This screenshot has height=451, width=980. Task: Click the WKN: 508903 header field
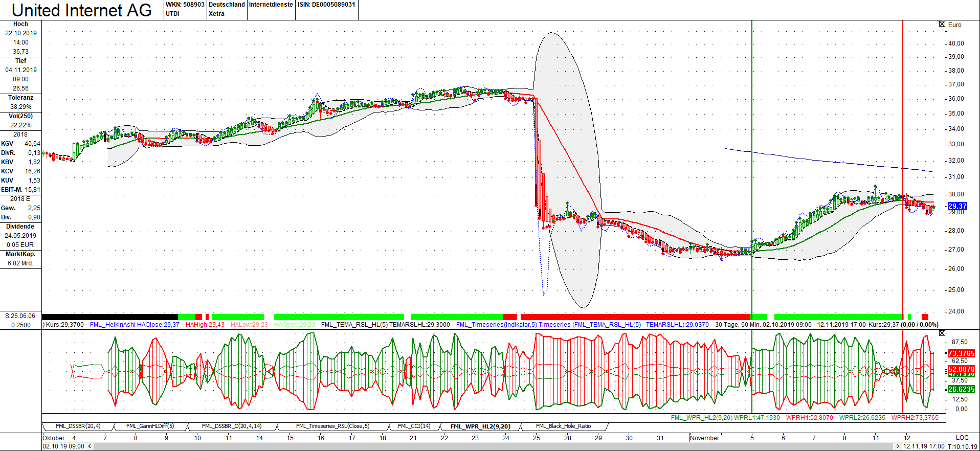point(185,5)
